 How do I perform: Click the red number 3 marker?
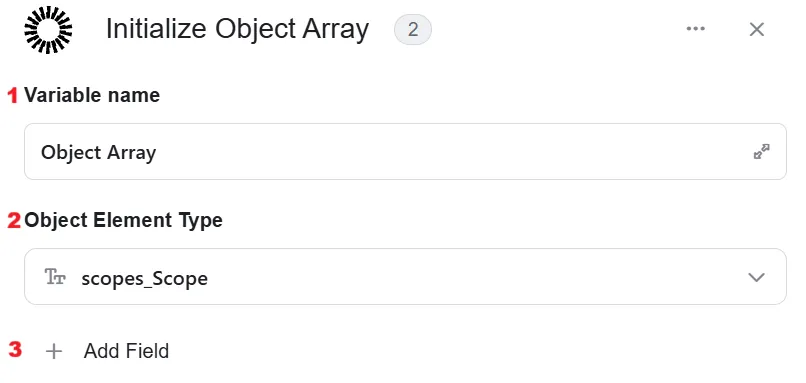click(15, 350)
